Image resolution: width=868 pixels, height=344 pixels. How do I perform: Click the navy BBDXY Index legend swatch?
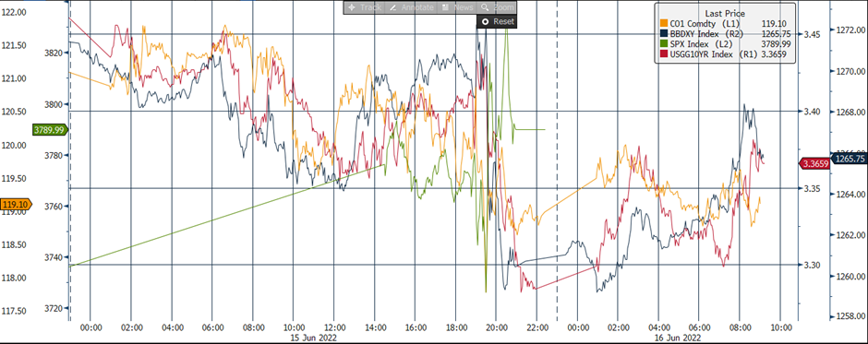coord(663,34)
